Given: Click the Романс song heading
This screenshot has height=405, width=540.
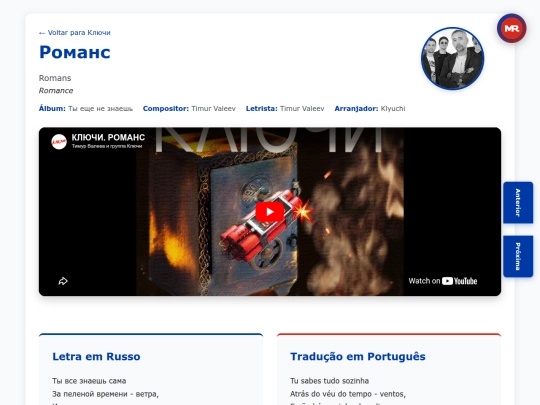Looking at the screenshot, I should [x=75, y=52].
